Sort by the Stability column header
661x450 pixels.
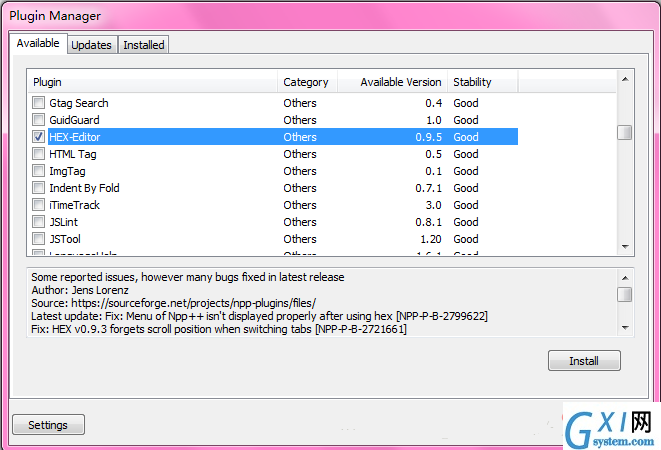483,82
